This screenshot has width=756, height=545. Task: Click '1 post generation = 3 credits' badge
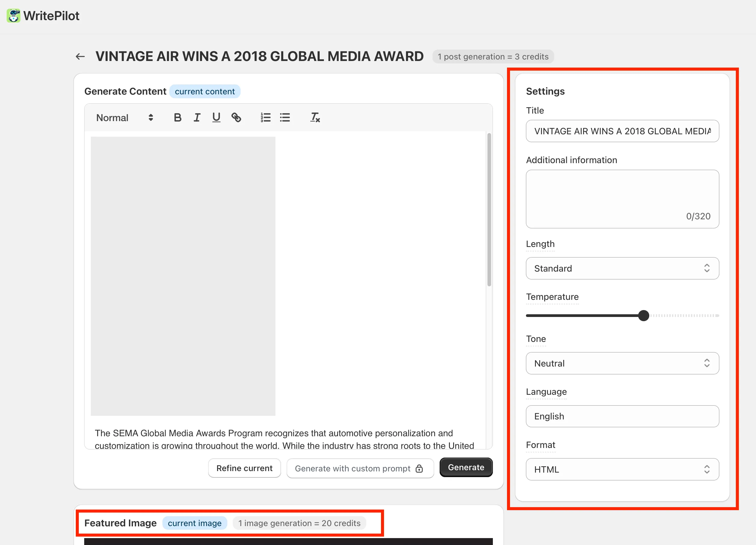click(493, 56)
